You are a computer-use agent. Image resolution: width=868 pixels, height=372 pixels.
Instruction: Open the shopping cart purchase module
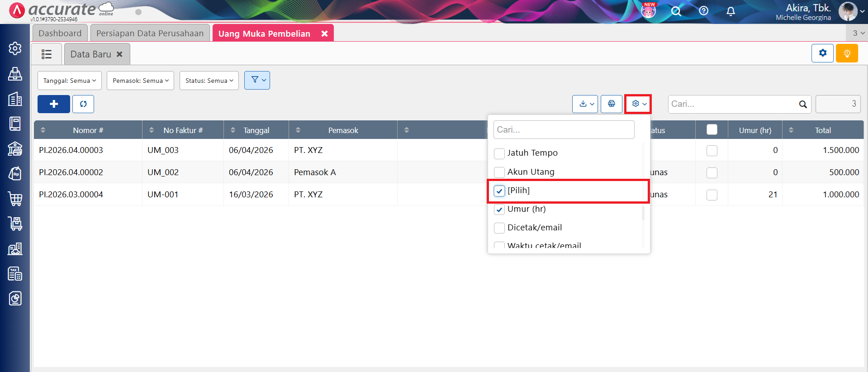coord(15,199)
